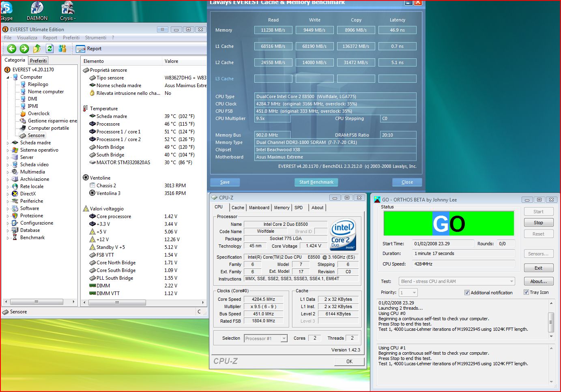Select IPMI in the category tree
Viewport: 561px width, 392px height.
(x=33, y=106)
